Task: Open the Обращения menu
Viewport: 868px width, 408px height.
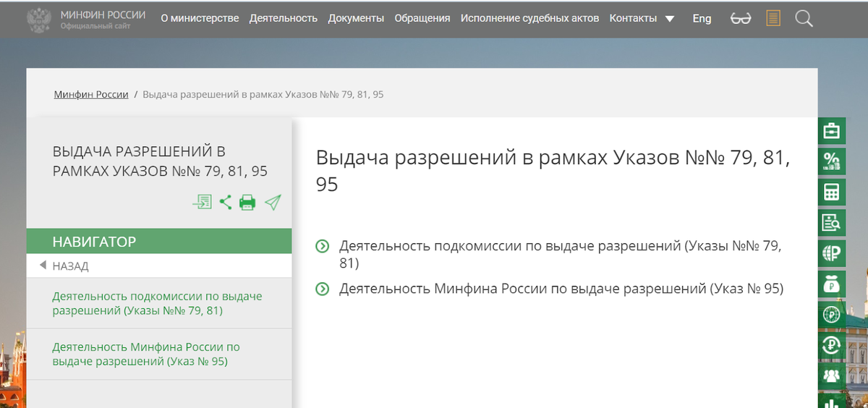Action: [x=422, y=18]
